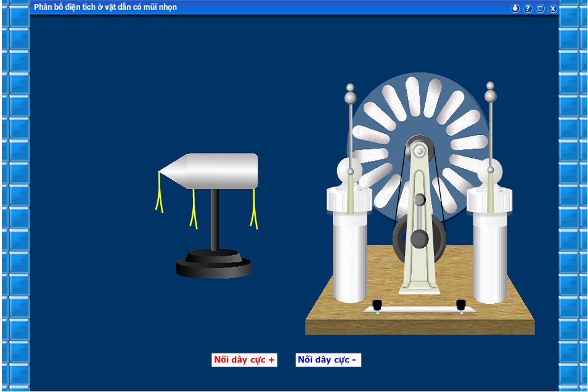Toggle fullscreen with the window icon
The image size is (588, 392).
click(540, 8)
